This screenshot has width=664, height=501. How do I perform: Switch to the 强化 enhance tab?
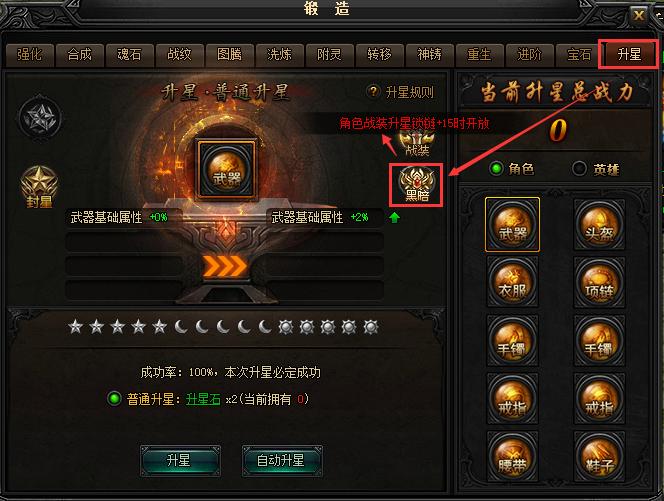[x=30, y=55]
